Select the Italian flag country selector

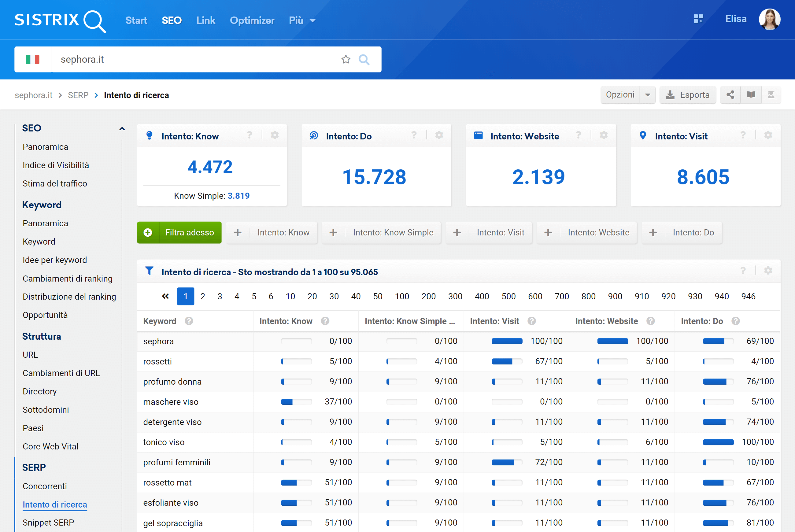coord(33,59)
